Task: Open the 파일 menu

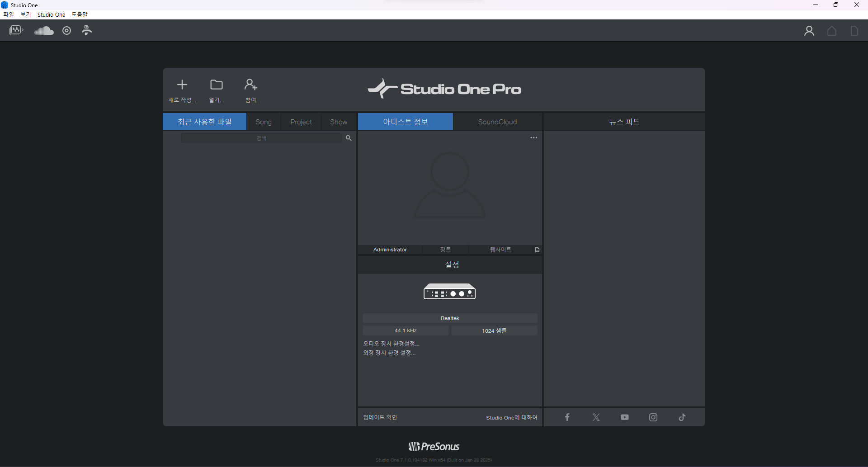Action: 9,14
